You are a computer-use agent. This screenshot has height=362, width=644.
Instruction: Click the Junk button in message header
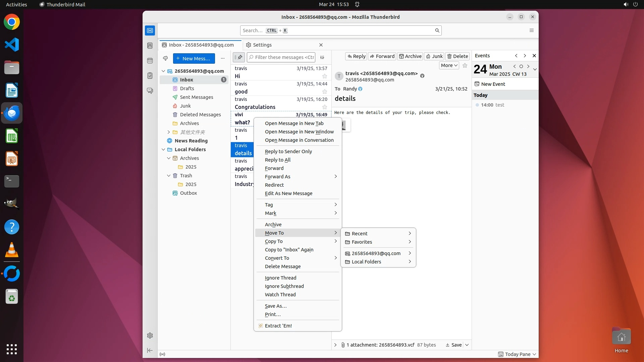click(x=434, y=56)
